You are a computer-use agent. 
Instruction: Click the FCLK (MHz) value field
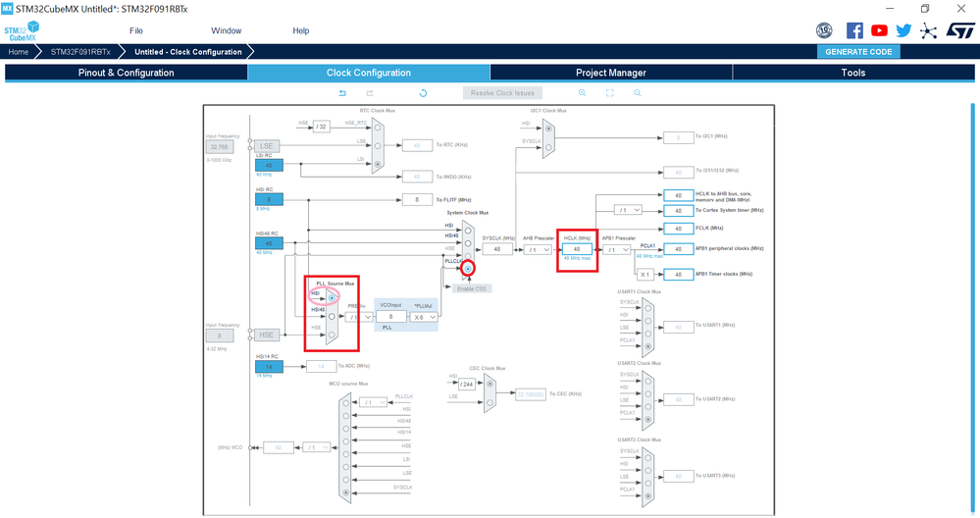pos(678,229)
